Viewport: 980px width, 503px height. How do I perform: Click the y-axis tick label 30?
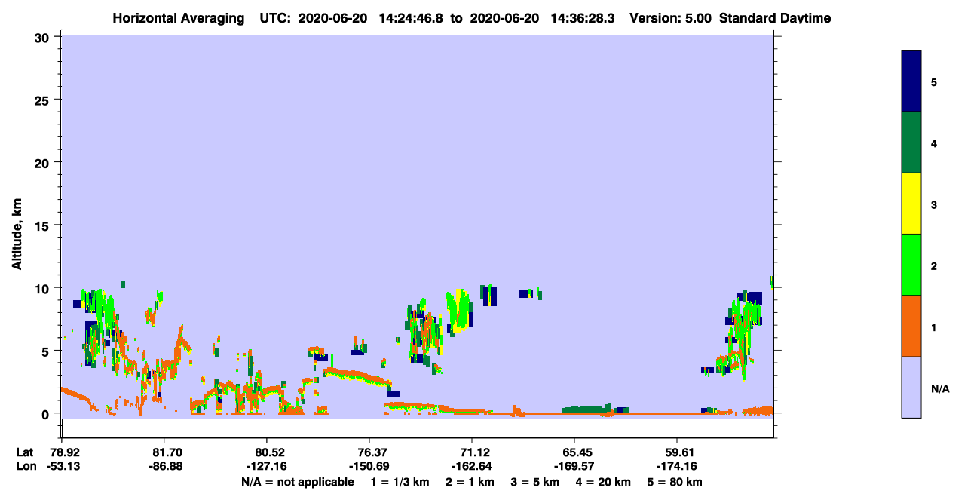click(44, 38)
